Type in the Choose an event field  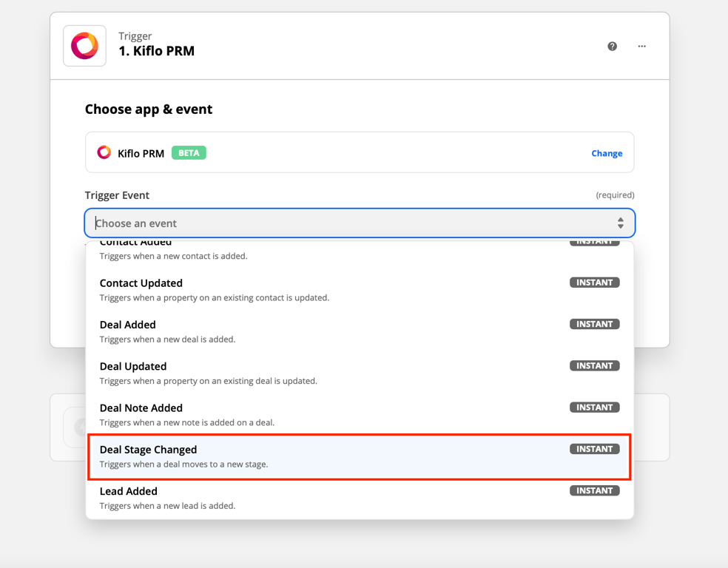pyautogui.click(x=348, y=223)
